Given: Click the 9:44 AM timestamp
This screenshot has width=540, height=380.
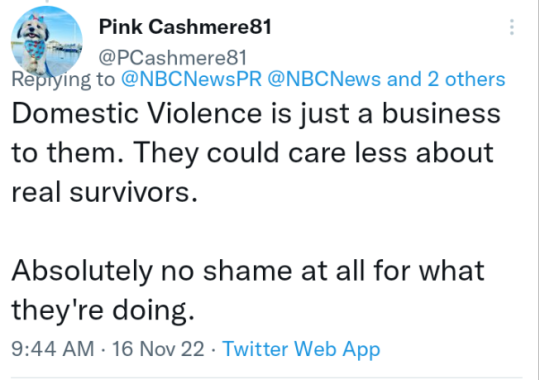Looking at the screenshot, I should click(x=53, y=348).
